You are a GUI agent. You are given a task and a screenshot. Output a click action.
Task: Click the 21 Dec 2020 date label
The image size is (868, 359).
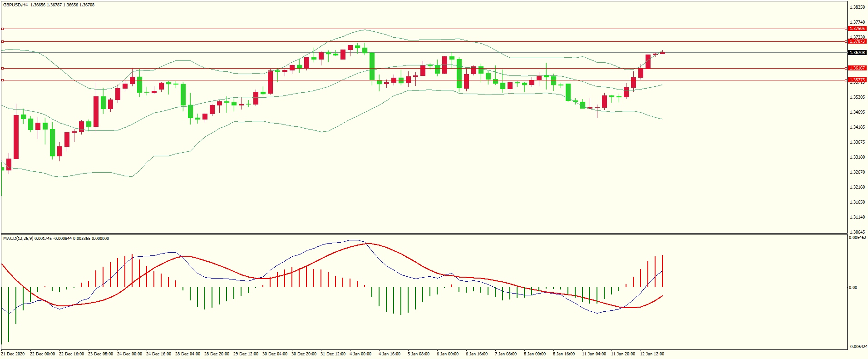13,354
